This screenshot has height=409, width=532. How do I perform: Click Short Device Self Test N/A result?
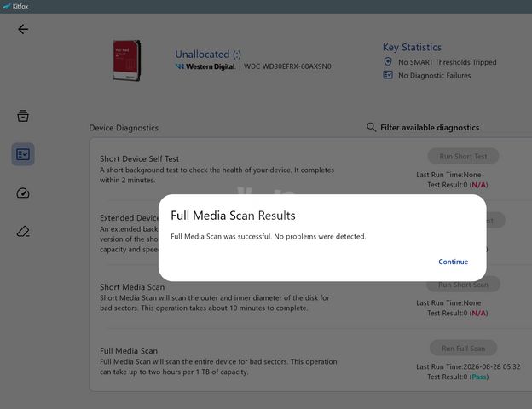(479, 185)
